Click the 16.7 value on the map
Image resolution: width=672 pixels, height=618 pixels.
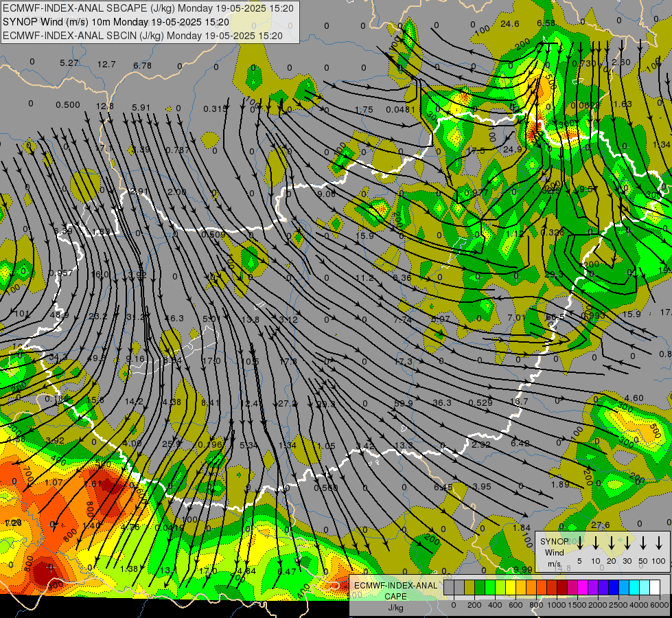519,402
